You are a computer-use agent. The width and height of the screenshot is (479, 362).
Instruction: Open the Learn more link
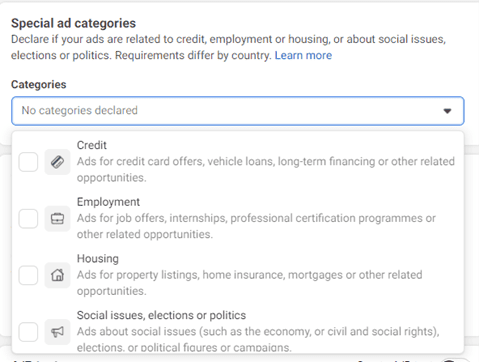pyautogui.click(x=303, y=55)
